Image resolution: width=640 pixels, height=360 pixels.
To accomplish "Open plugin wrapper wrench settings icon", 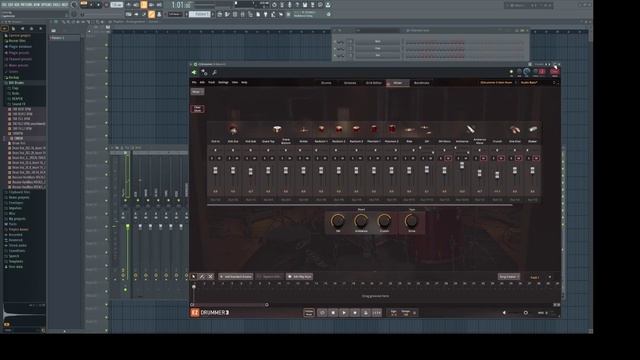I will tap(214, 73).
